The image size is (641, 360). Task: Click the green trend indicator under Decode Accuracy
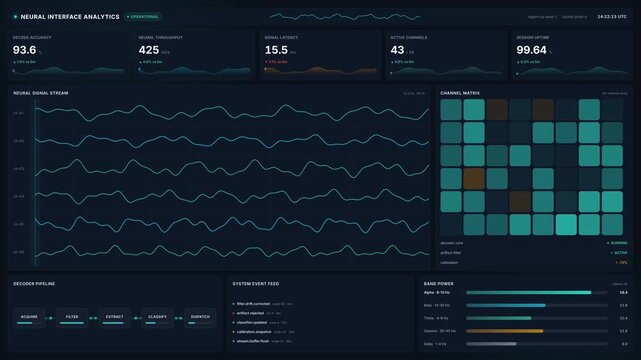(25, 62)
